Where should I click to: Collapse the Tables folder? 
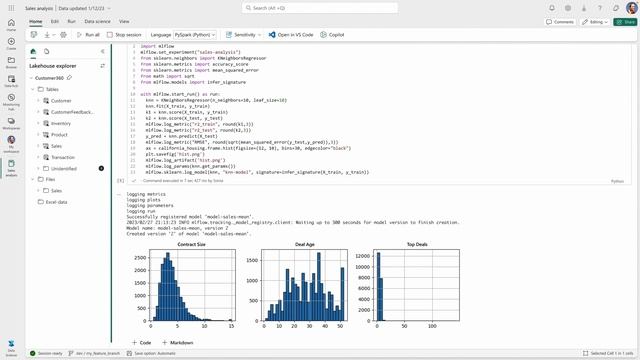[33, 89]
